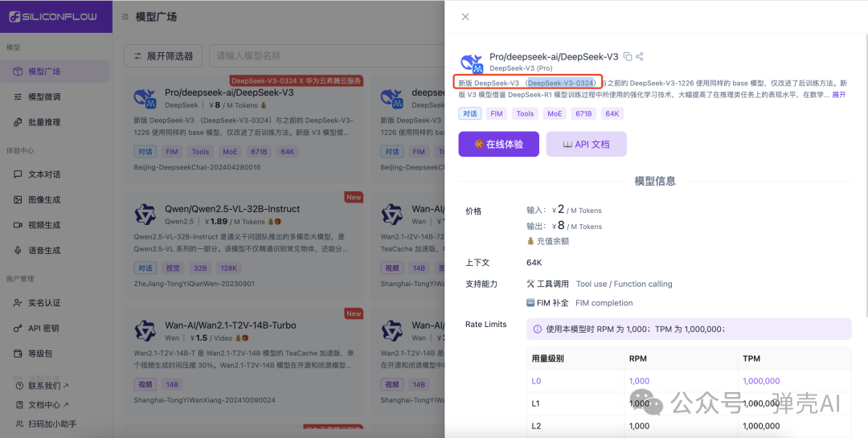The height and width of the screenshot is (438, 868).
Task: Click the 32B tag on Qwen2.5-VL card
Action: click(x=200, y=268)
